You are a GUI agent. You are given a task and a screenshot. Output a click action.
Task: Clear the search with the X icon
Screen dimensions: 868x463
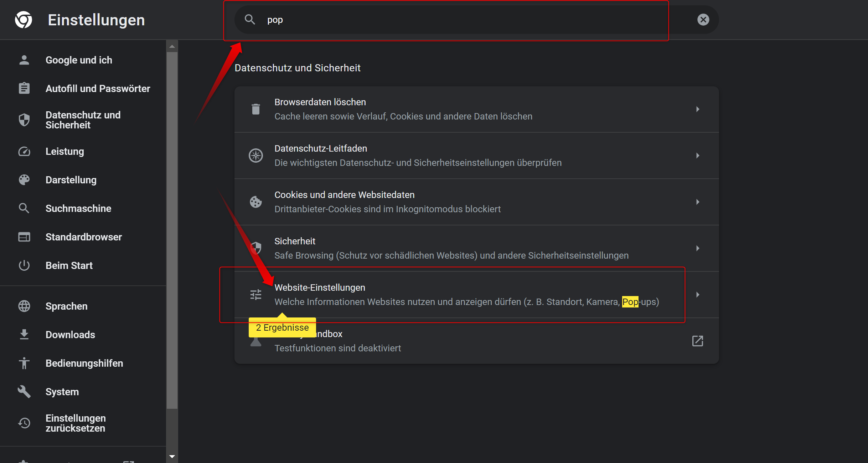click(x=703, y=20)
